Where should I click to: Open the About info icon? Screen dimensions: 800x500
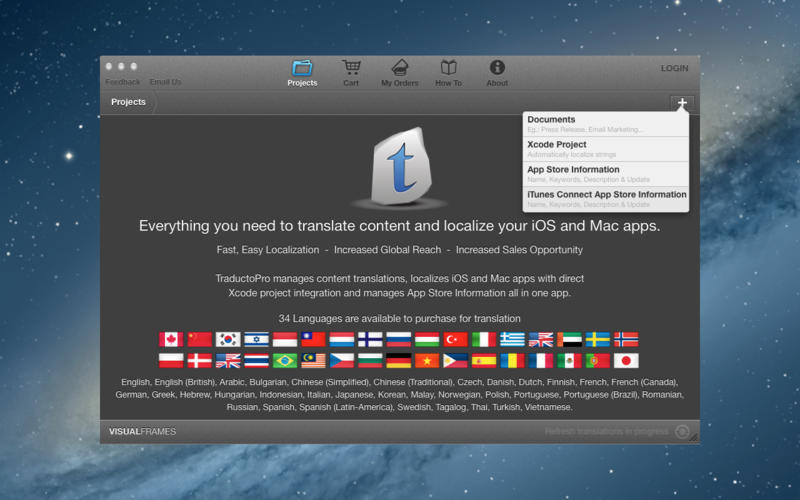[x=497, y=67]
